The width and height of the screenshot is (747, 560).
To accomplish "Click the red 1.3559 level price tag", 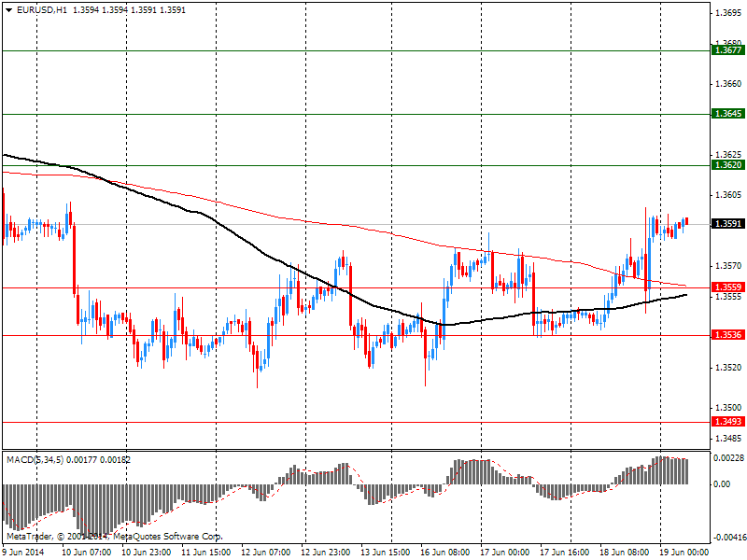I will pyautogui.click(x=728, y=287).
